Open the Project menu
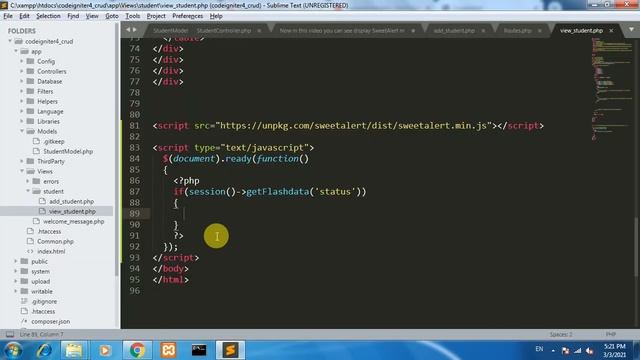 coord(156,16)
